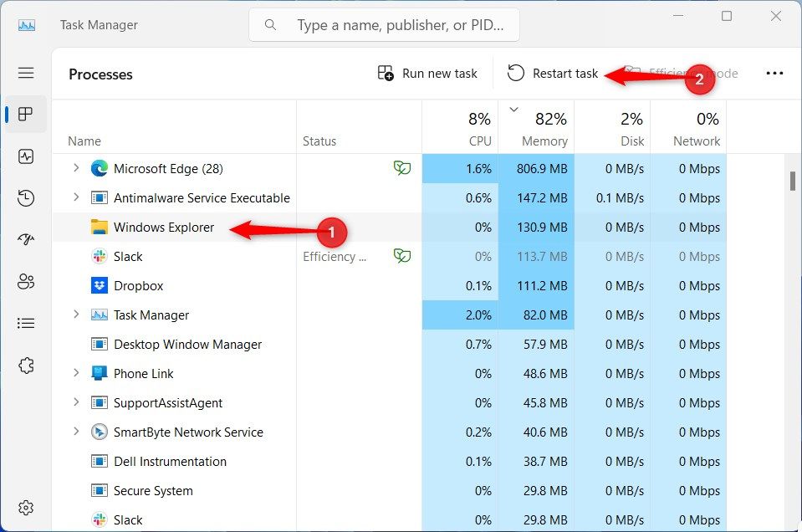Image resolution: width=802 pixels, height=532 pixels.
Task: Click the search magnifier icon
Action: (271, 24)
